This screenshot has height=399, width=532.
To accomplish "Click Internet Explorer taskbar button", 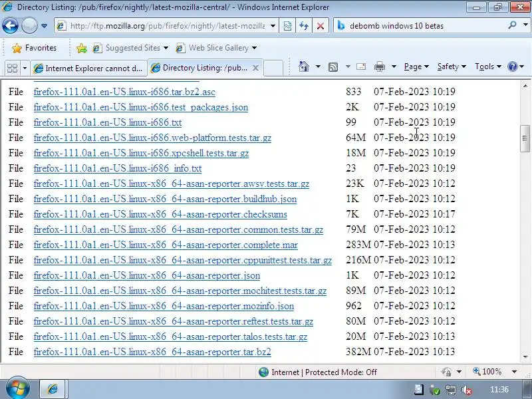I will [x=53, y=389].
